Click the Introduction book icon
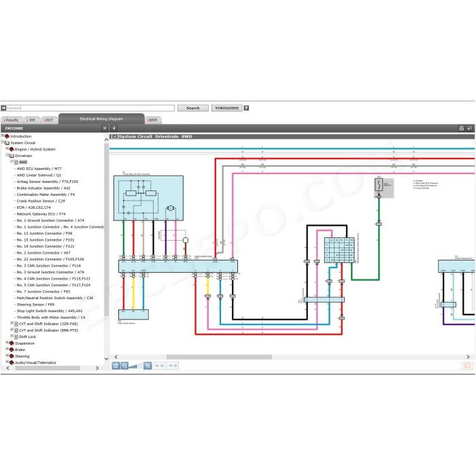This screenshot has height=476, width=476. click(7, 136)
